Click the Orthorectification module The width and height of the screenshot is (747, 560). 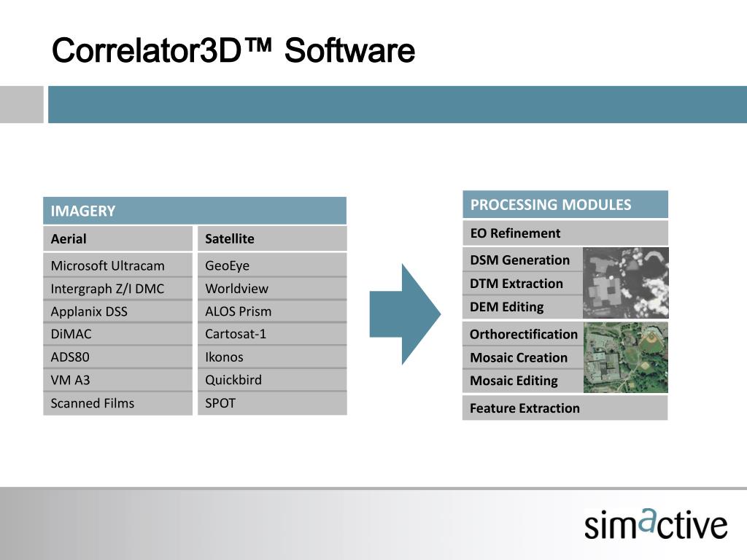pyautogui.click(x=522, y=334)
